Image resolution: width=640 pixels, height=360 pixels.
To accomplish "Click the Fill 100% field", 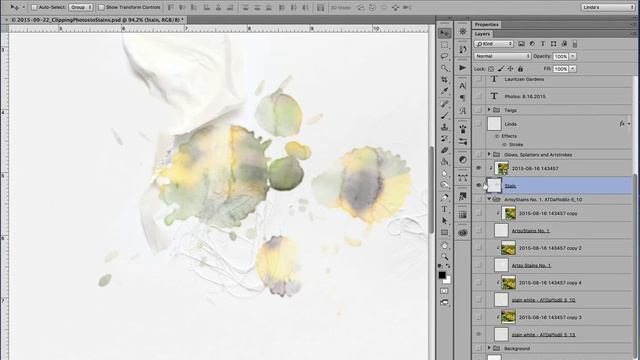I will (561, 69).
